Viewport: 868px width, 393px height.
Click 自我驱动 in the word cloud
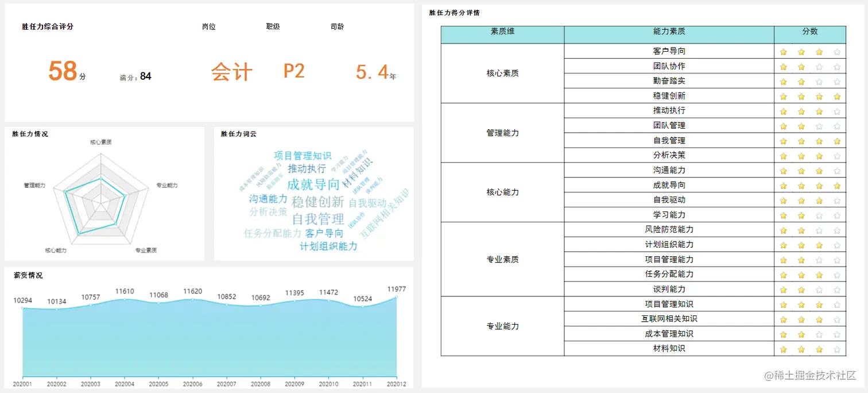(x=367, y=203)
